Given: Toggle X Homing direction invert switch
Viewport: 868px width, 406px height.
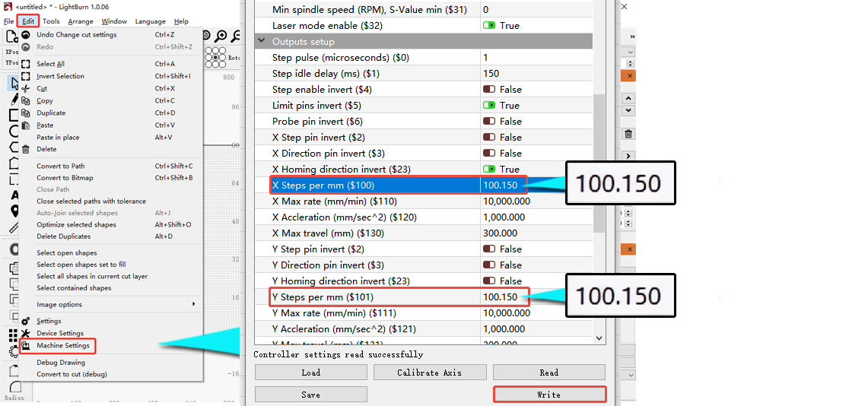Looking at the screenshot, I should (489, 169).
